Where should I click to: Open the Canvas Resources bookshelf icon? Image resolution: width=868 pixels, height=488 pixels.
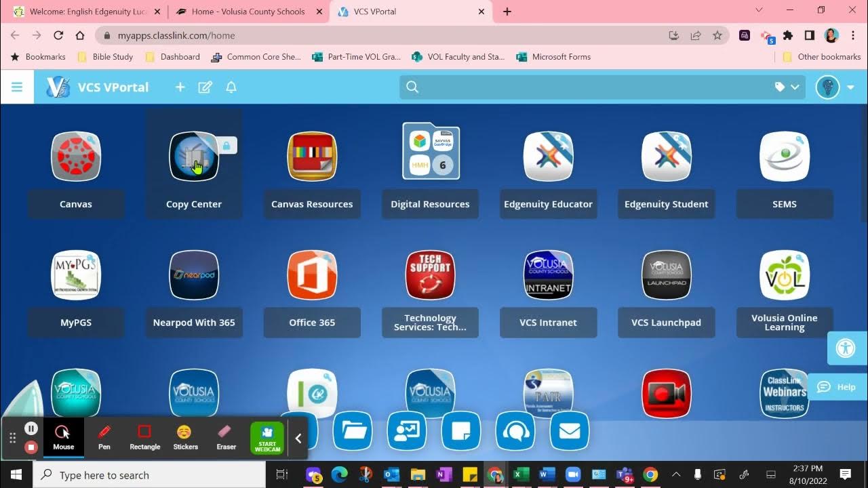coord(312,157)
